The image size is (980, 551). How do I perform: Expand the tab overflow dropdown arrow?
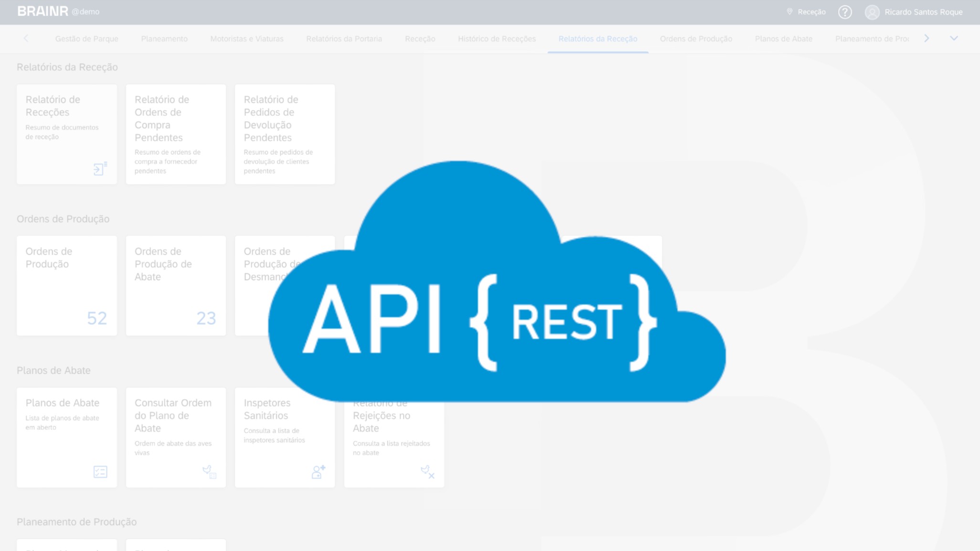(954, 38)
